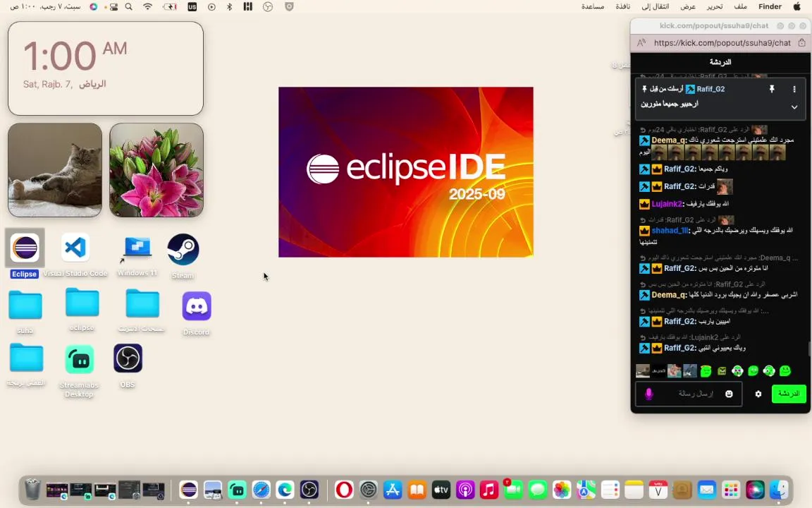Open the Streamlabs Desktop icon on desktop
This screenshot has width=812, height=508.
(x=79, y=359)
